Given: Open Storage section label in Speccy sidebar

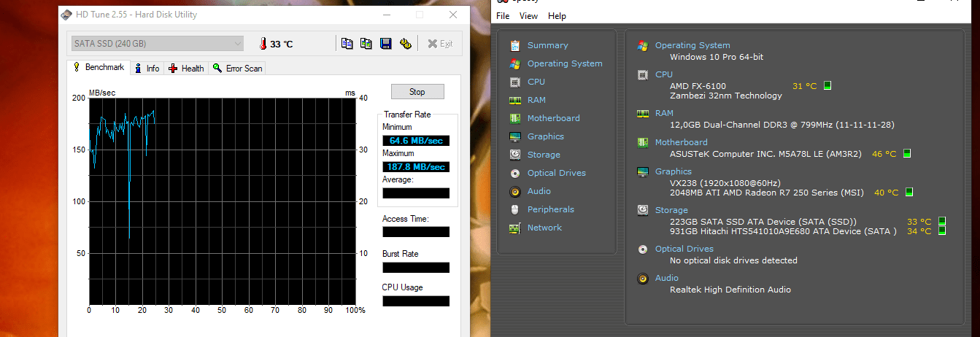Looking at the screenshot, I should [544, 155].
